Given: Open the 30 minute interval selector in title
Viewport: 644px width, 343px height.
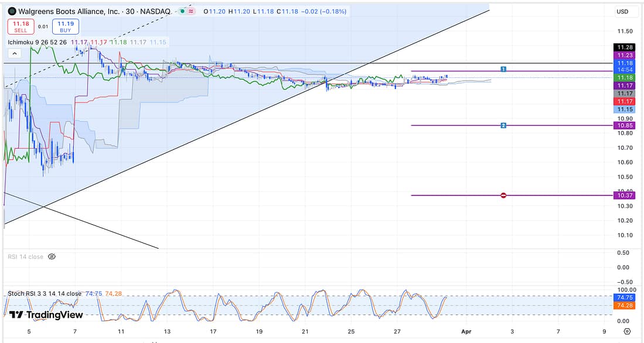Looking at the screenshot, I should [128, 11].
